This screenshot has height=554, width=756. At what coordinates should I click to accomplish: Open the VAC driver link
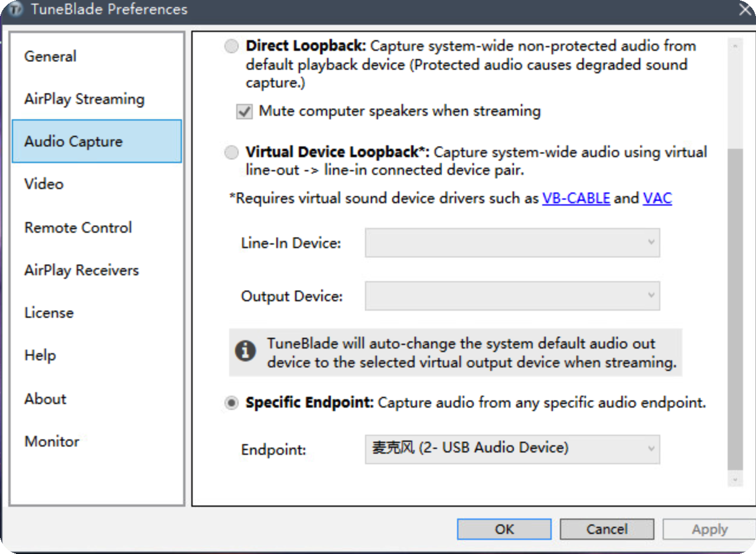[x=657, y=198]
